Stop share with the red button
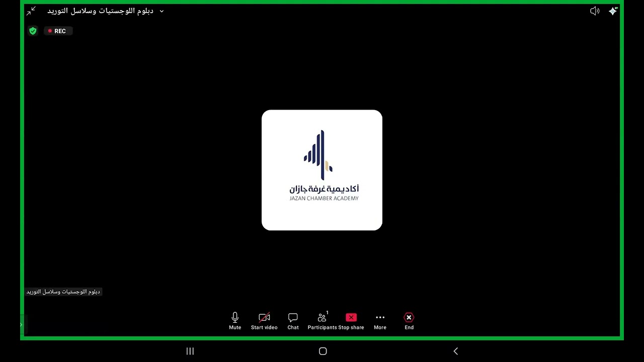 point(351,321)
